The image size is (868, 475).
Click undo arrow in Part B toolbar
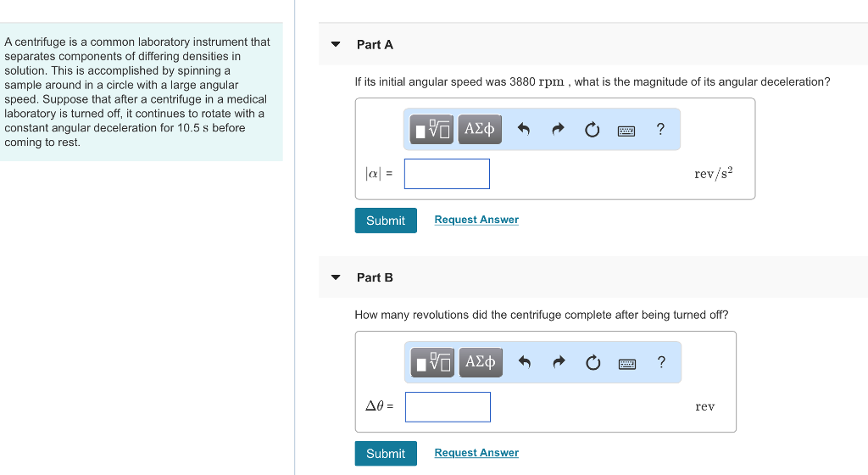pos(525,363)
